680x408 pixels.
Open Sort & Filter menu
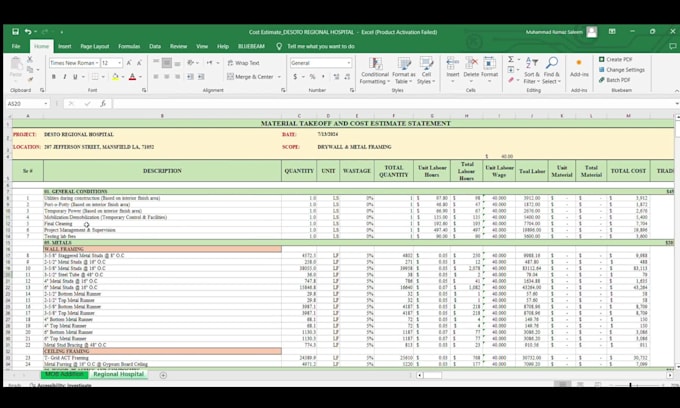tap(532, 71)
